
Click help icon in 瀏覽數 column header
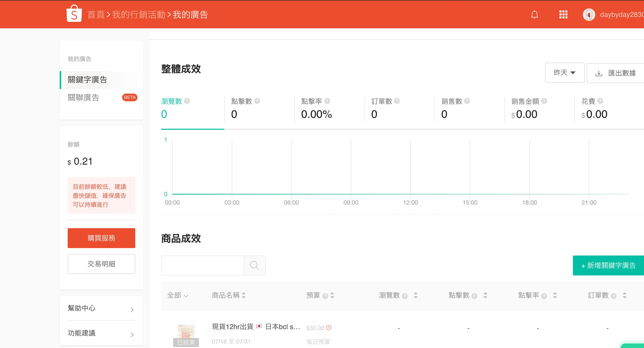coord(405,296)
